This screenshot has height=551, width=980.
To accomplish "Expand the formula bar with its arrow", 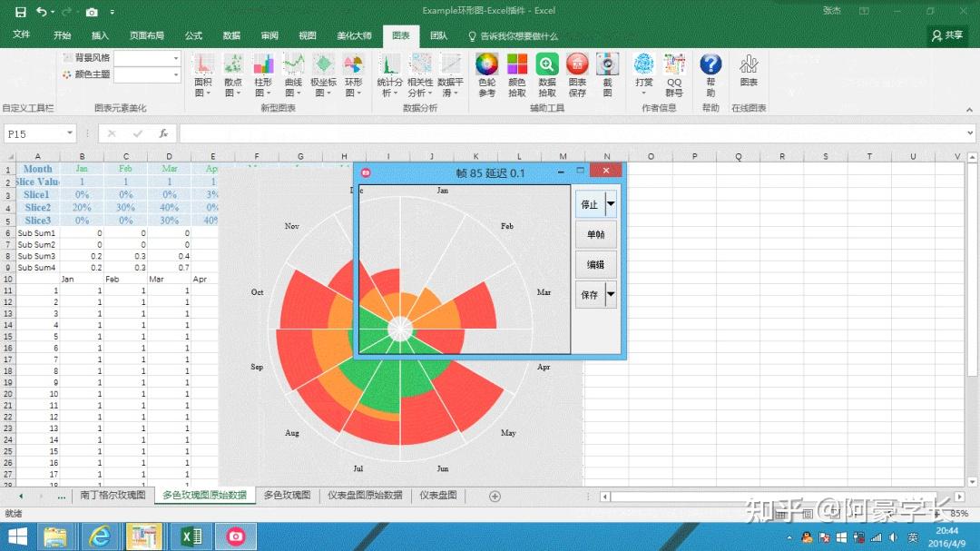I will pos(969,133).
